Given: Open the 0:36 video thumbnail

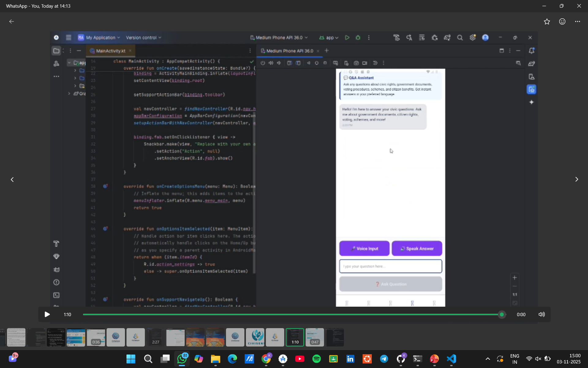Looking at the screenshot, I should click(96, 337).
